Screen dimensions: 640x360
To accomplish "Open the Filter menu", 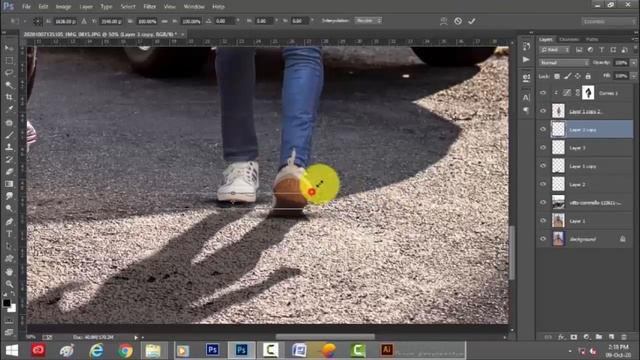I will tap(149, 7).
